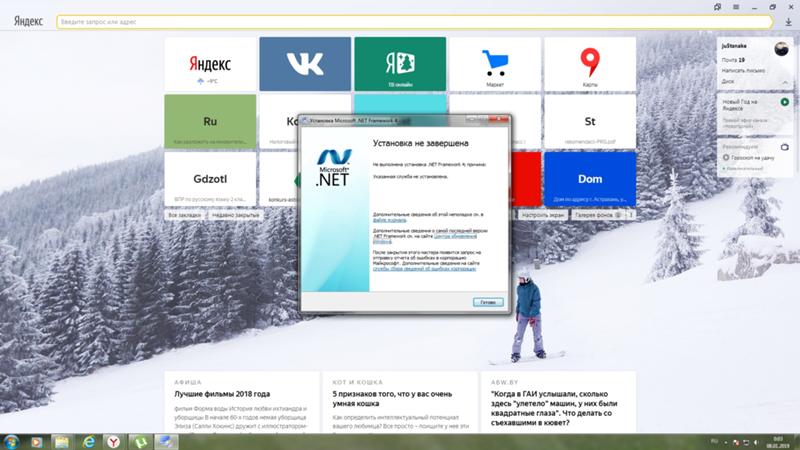Click the RU language indicator in the tray
Viewport: 800px width, 450px height.
(x=714, y=441)
